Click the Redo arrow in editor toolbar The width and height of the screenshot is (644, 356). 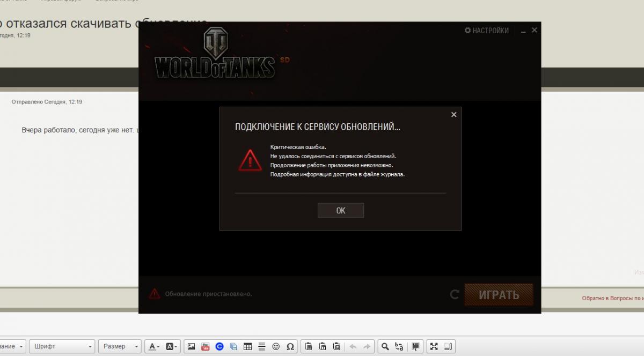tap(367, 346)
